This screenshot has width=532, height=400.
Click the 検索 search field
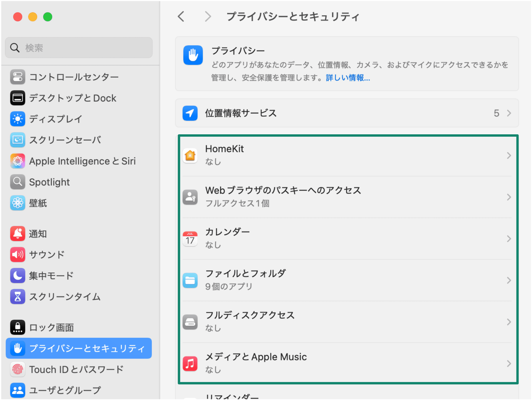click(x=78, y=48)
